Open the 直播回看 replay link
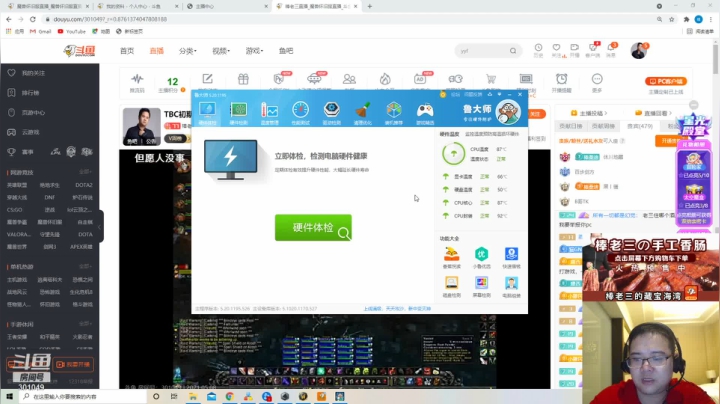Screen dimensions: 720x404 click(653, 113)
